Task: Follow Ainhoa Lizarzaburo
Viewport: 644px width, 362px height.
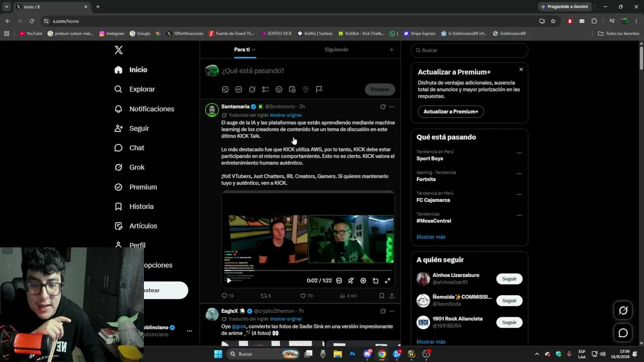Action: click(509, 279)
